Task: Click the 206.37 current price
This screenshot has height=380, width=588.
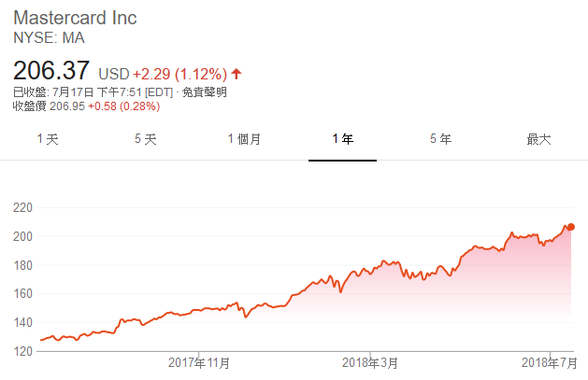Action: tap(51, 70)
